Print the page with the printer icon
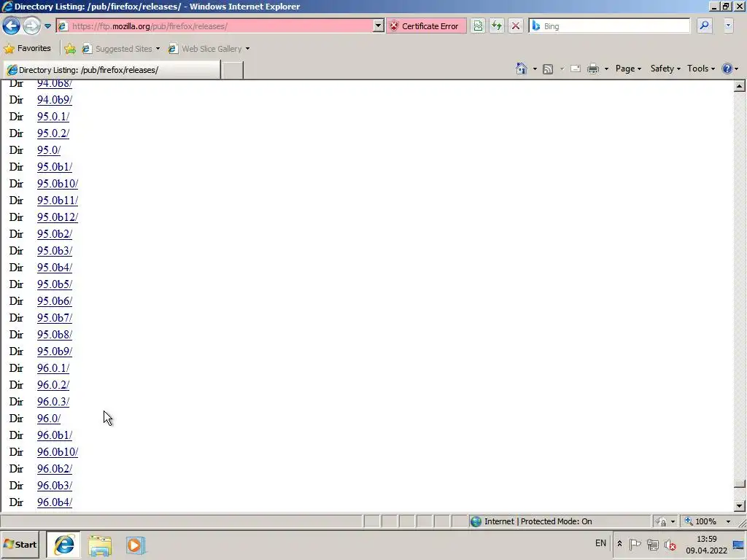Screen dimensions: 747x560 (x=593, y=69)
